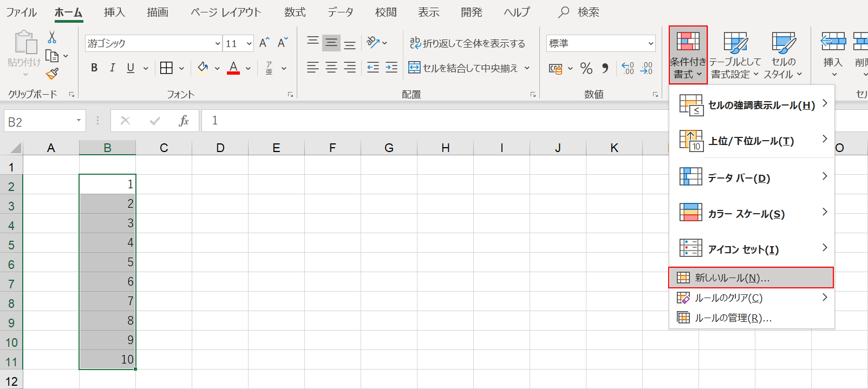Open font color dropdown arrow
868x389 pixels.
[248, 68]
